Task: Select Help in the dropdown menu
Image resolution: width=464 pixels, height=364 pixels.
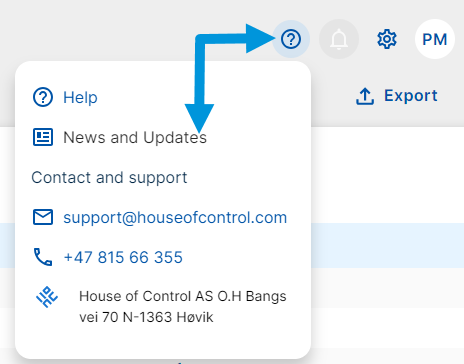Action: pyautogui.click(x=80, y=98)
